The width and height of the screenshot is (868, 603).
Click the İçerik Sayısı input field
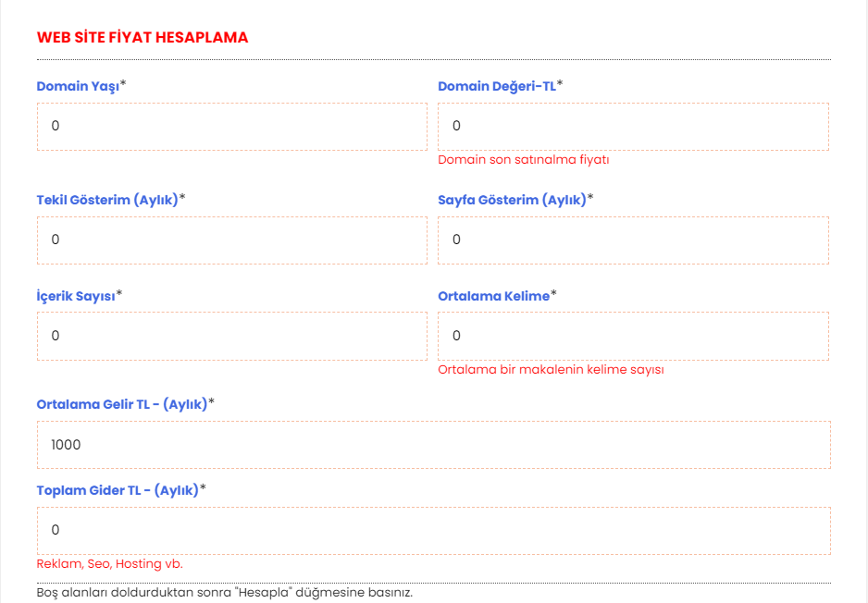point(232,336)
